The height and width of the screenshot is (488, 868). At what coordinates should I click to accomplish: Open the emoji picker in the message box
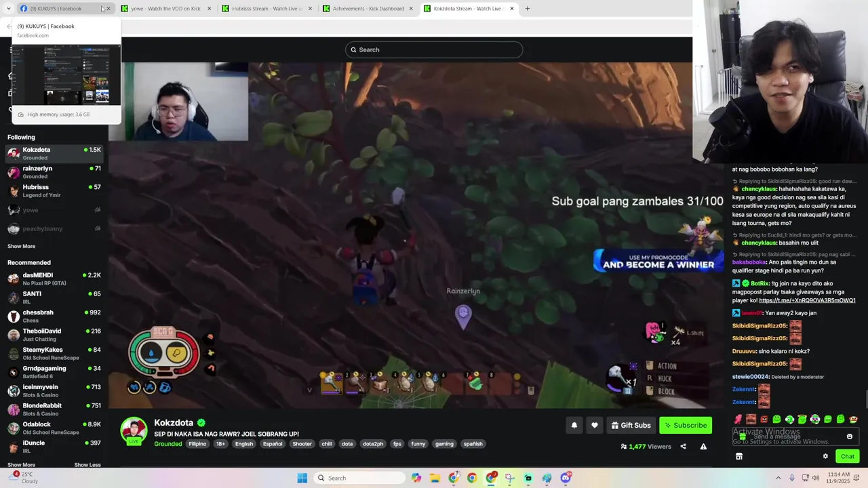point(850,436)
